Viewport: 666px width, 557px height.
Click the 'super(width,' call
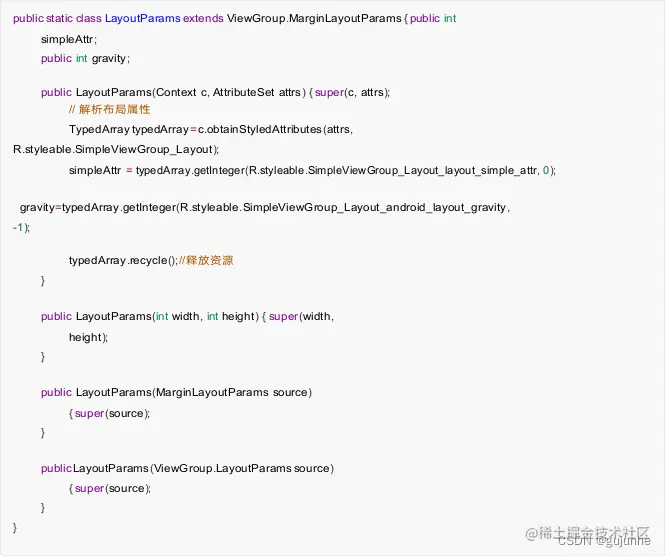301,317
